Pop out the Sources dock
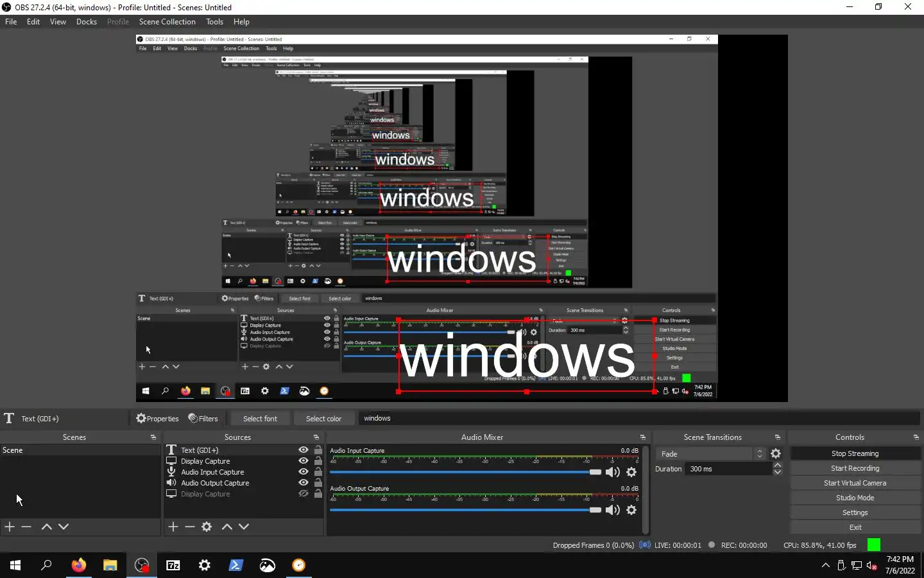 point(316,437)
